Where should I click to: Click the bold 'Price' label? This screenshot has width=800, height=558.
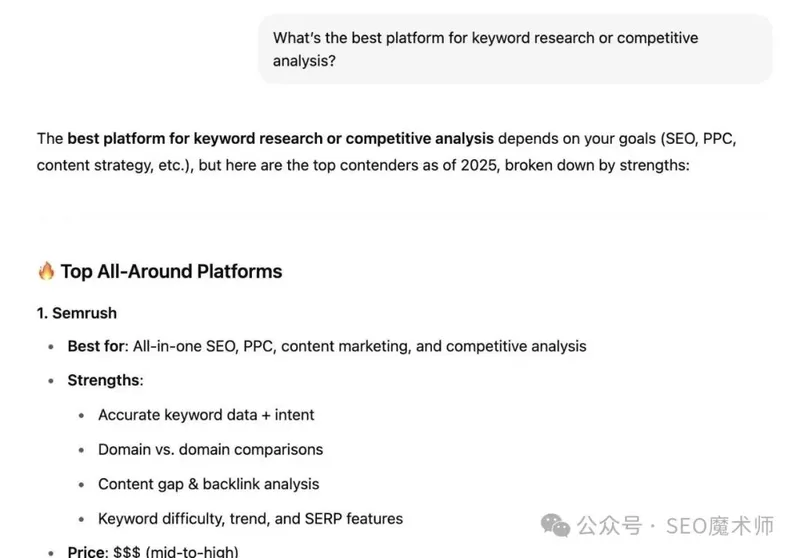[x=87, y=551]
